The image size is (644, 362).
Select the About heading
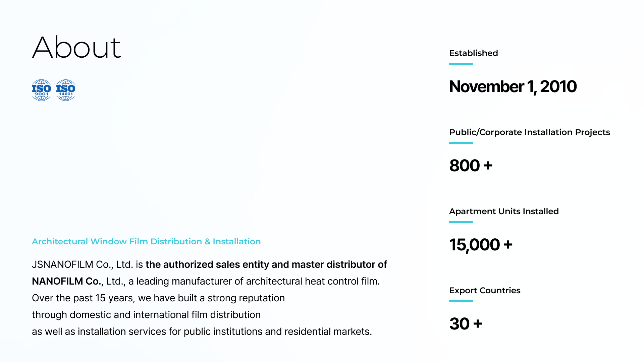click(76, 47)
